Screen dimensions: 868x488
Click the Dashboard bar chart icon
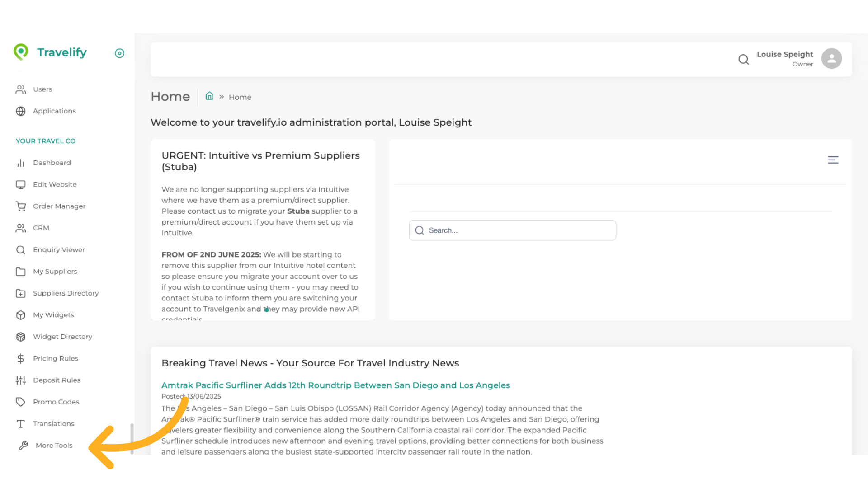pyautogui.click(x=21, y=163)
